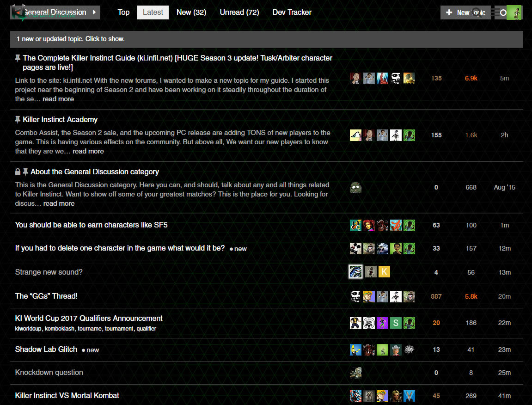Image resolution: width=532 pixels, height=405 pixels.
Task: Open the General Discussion category dropdown
Action: point(55,12)
